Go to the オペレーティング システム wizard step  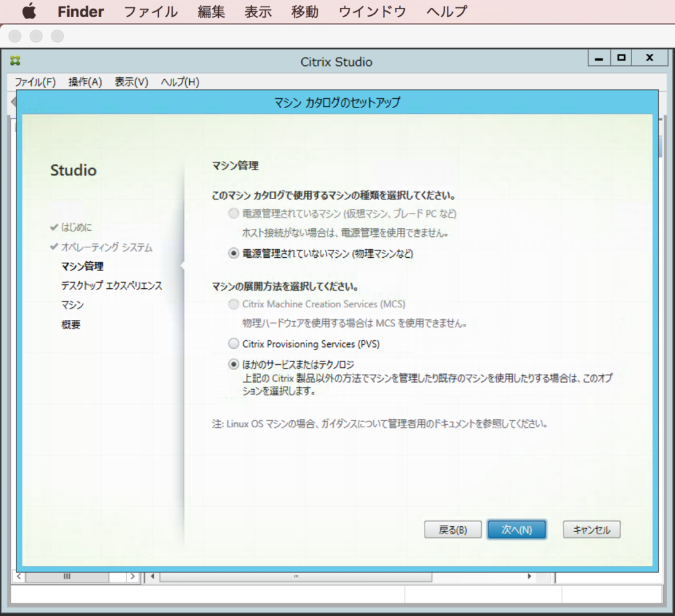click(x=107, y=247)
